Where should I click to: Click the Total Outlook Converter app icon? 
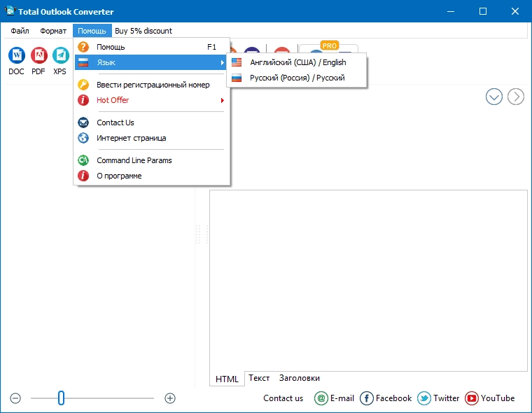tap(10, 10)
